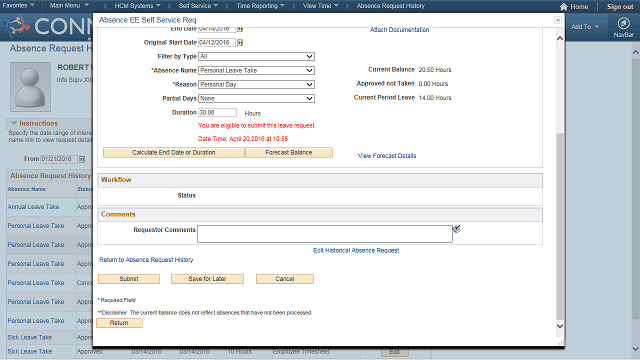Viewport: 640px width, 360px height.
Task: Click dialog scrollbar down arrow
Action: 560,326
